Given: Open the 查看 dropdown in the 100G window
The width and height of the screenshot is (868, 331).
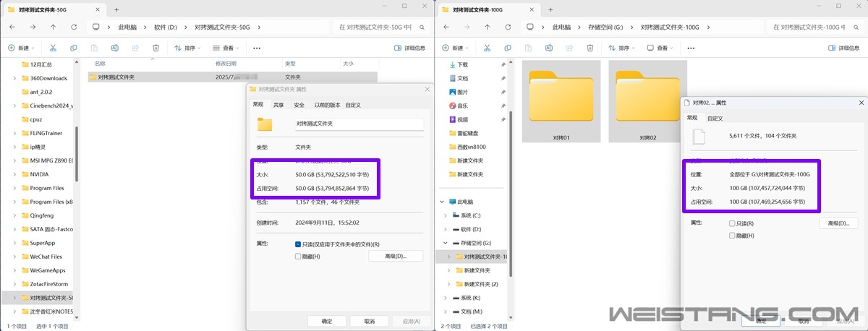Looking at the screenshot, I should click(x=660, y=48).
